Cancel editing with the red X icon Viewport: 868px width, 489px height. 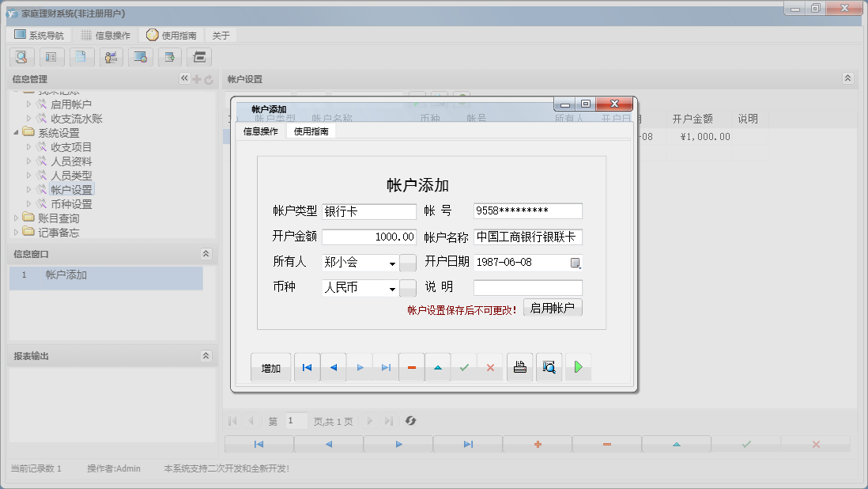tap(491, 366)
